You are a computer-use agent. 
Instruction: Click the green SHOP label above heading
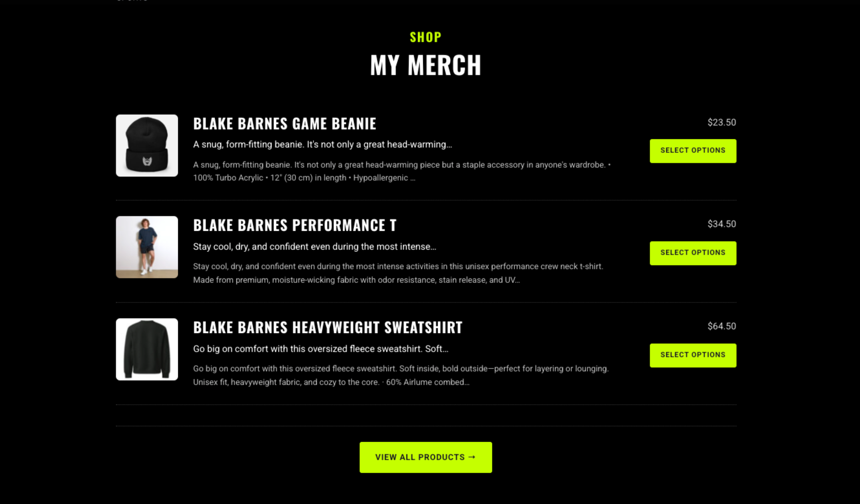click(x=426, y=37)
